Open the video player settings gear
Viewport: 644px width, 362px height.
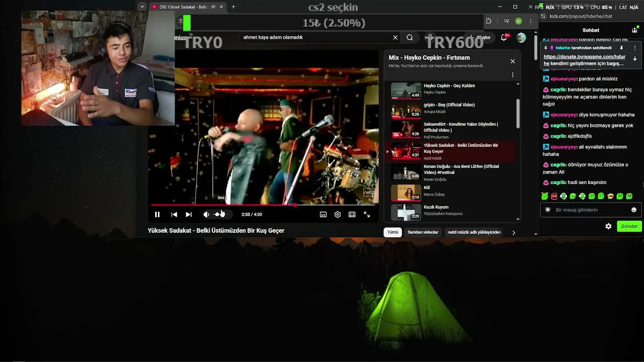[338, 215]
